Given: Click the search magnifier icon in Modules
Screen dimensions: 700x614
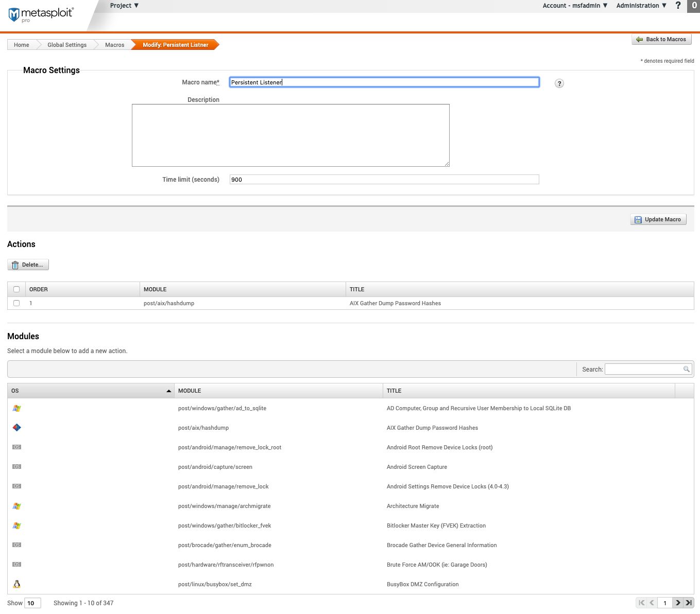Looking at the screenshot, I should 686,369.
